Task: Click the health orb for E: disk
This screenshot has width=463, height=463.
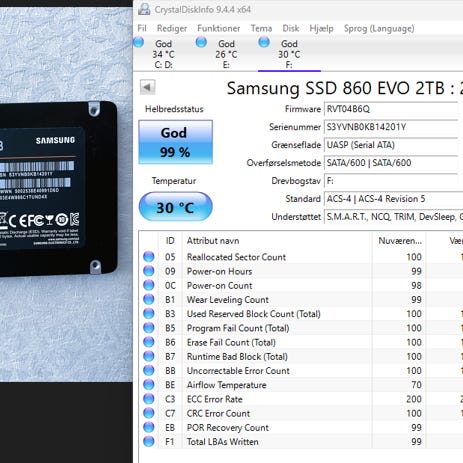Action: tap(201, 42)
